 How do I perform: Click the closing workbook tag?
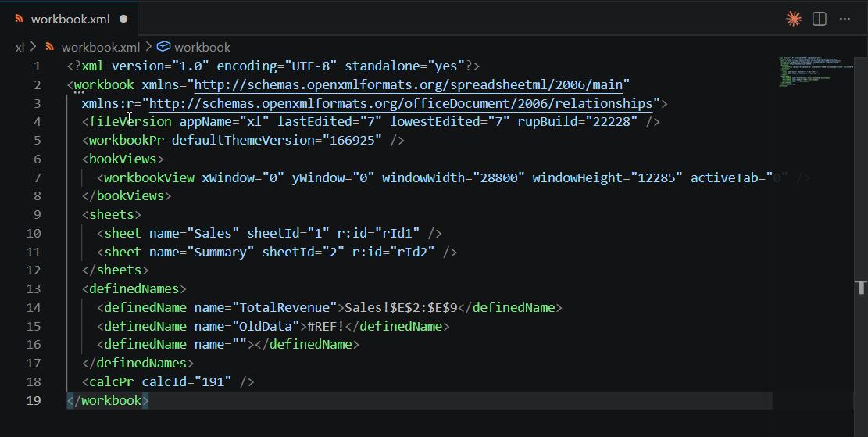(x=108, y=400)
